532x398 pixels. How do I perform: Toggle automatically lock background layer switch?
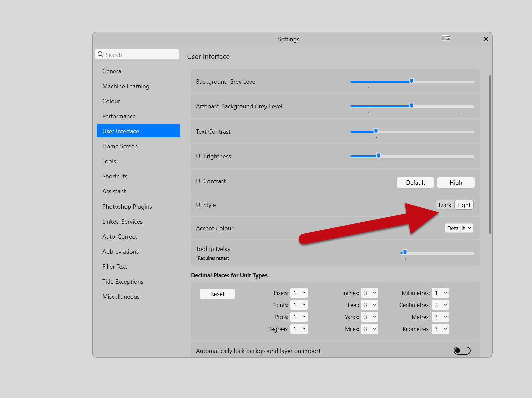pos(462,350)
